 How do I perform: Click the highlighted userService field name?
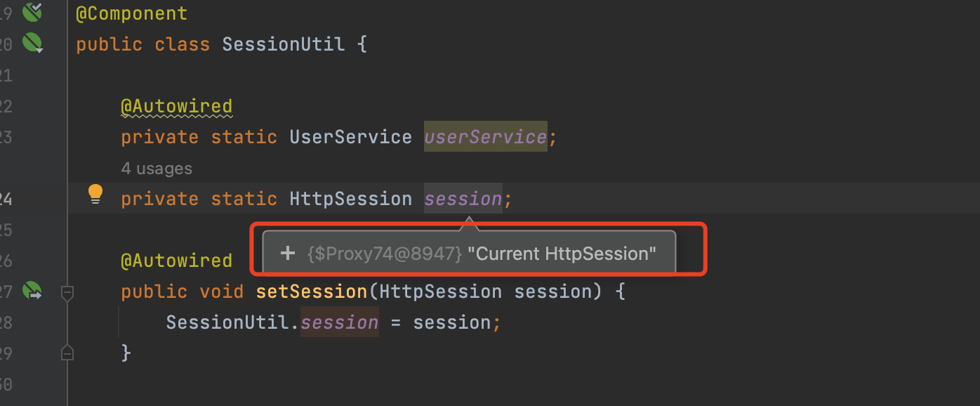(485, 137)
